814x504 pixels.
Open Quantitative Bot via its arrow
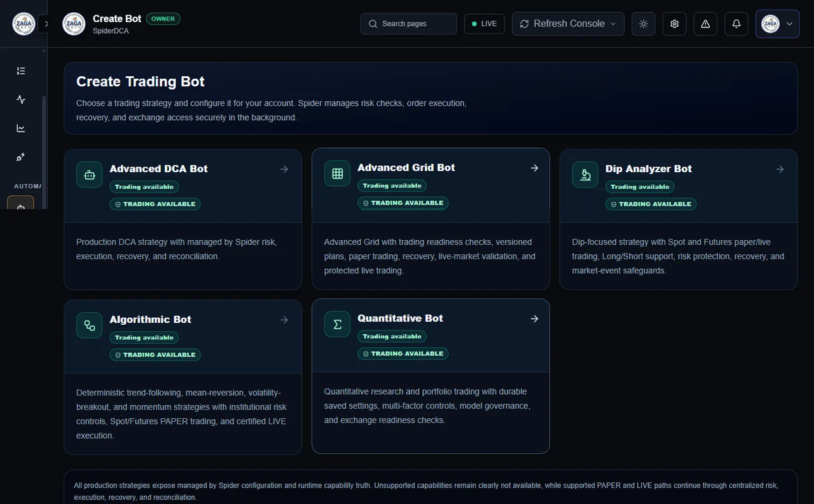[534, 318]
